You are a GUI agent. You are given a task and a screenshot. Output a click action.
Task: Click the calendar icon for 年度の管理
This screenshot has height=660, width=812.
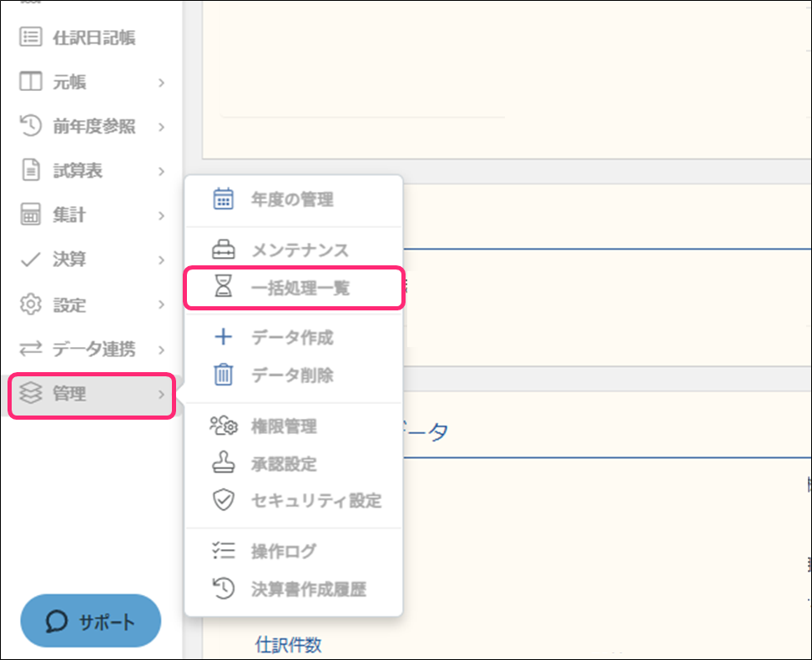[224, 199]
